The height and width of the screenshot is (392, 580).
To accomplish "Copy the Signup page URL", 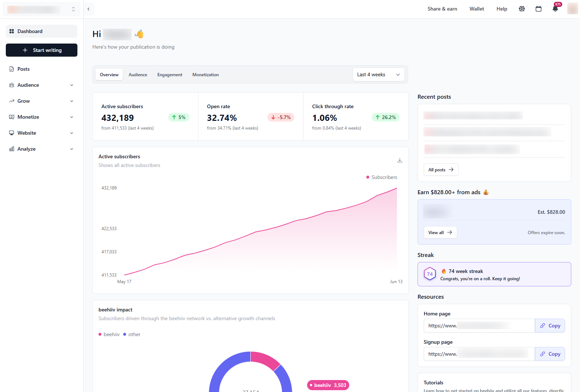I will click(550, 354).
